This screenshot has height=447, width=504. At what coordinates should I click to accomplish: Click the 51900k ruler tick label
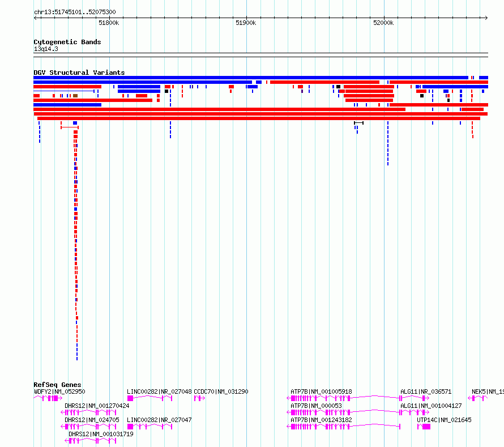246,23
